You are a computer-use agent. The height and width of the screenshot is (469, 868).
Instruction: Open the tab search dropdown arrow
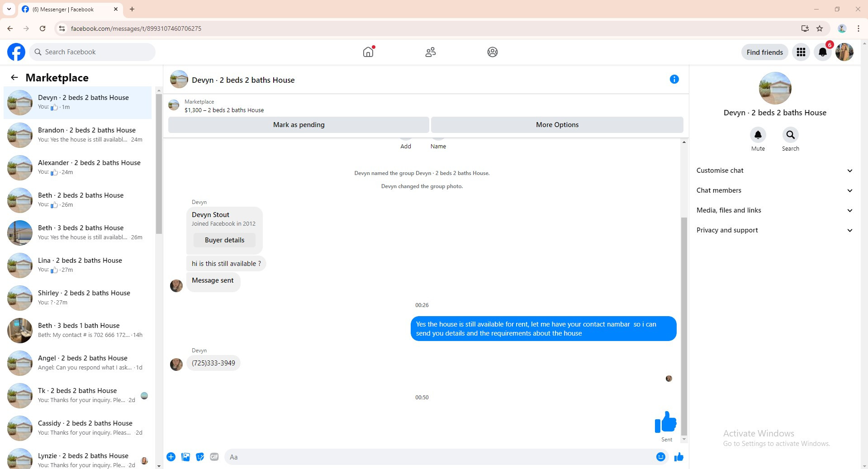click(x=9, y=9)
